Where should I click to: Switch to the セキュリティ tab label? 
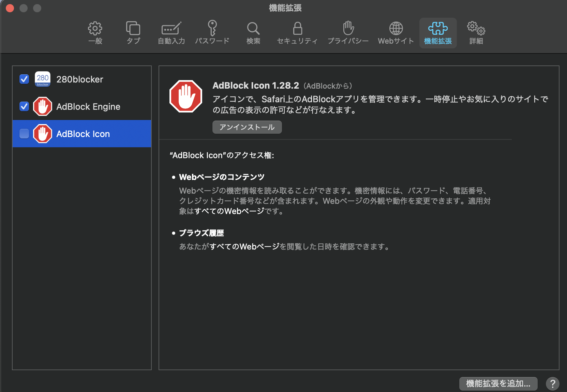tap(297, 41)
